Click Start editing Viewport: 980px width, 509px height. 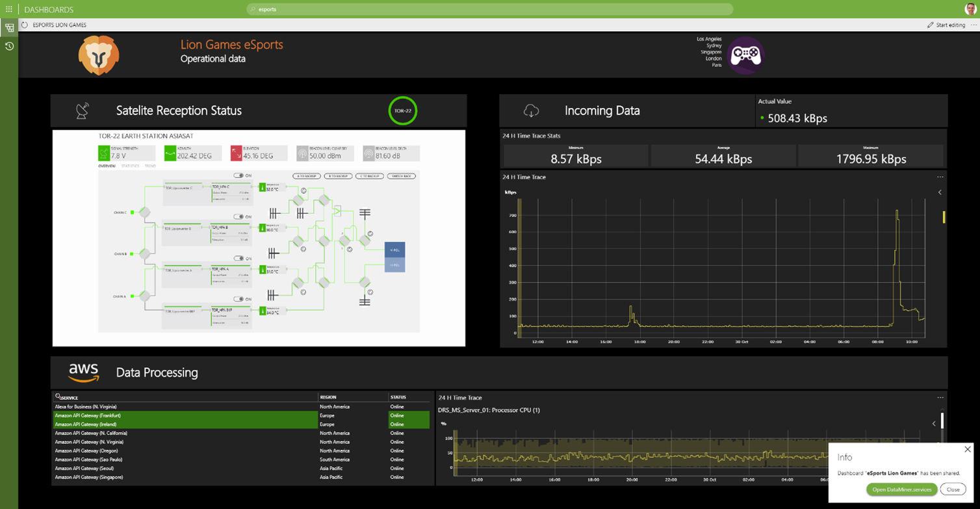(946, 25)
